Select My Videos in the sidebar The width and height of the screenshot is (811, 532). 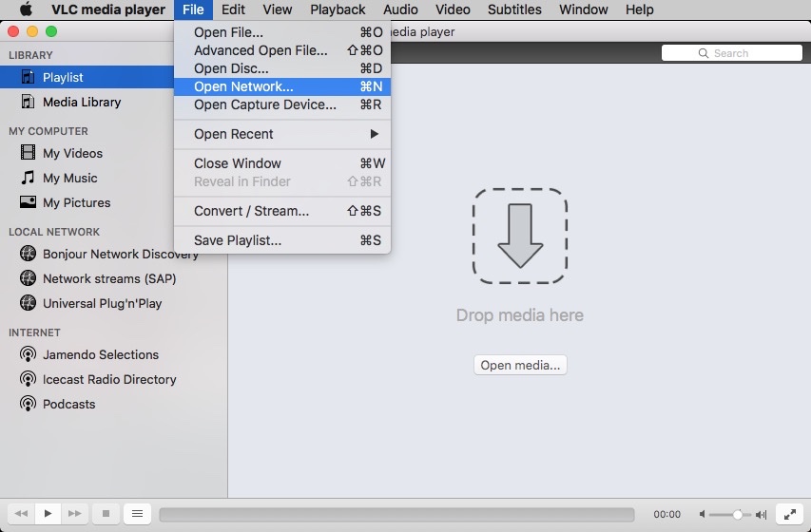[87, 153]
